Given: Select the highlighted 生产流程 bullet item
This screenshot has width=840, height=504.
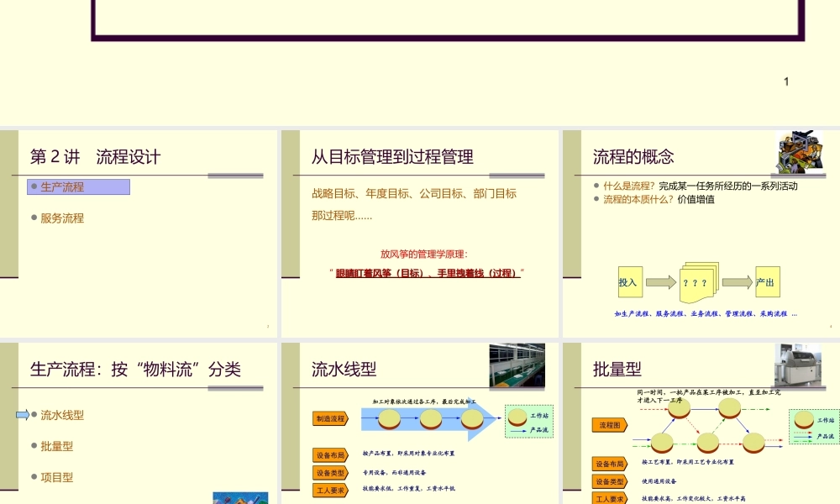Looking at the screenshot, I should [77, 186].
